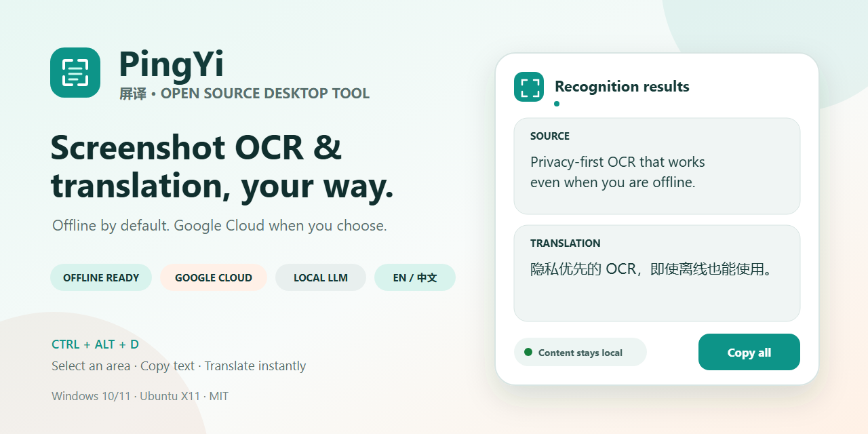Viewport: 868px width, 434px height.
Task: Click the Privacy-first OCR source text
Action: pyautogui.click(x=618, y=172)
